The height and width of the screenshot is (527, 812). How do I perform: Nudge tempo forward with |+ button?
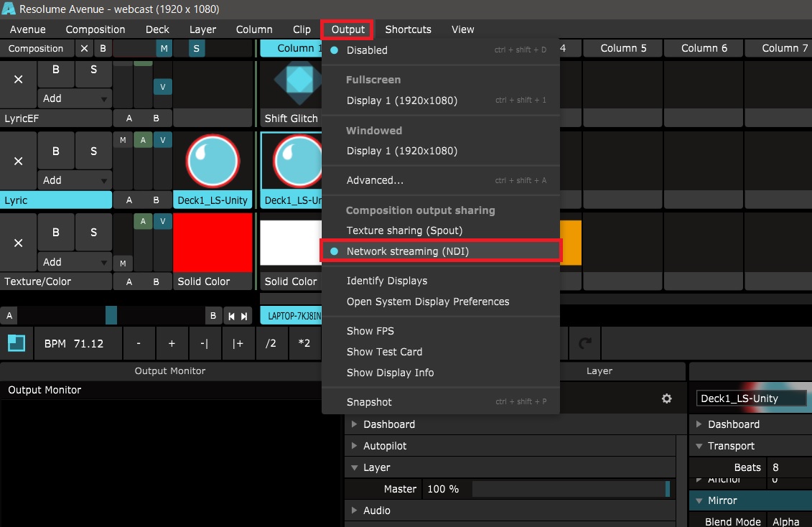238,343
